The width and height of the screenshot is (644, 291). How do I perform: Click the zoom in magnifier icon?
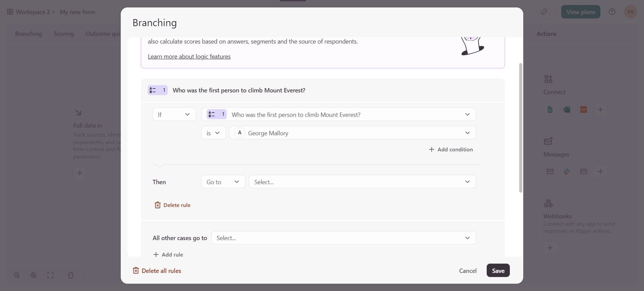coord(34,275)
